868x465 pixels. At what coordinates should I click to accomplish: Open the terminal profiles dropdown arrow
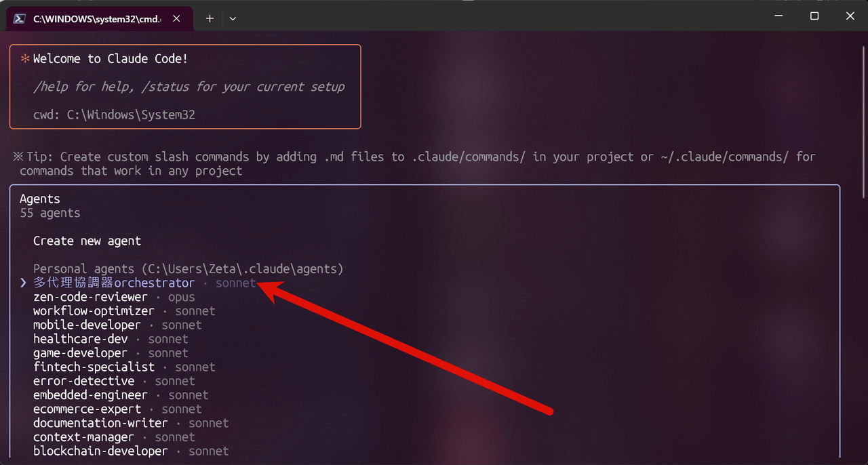click(233, 19)
